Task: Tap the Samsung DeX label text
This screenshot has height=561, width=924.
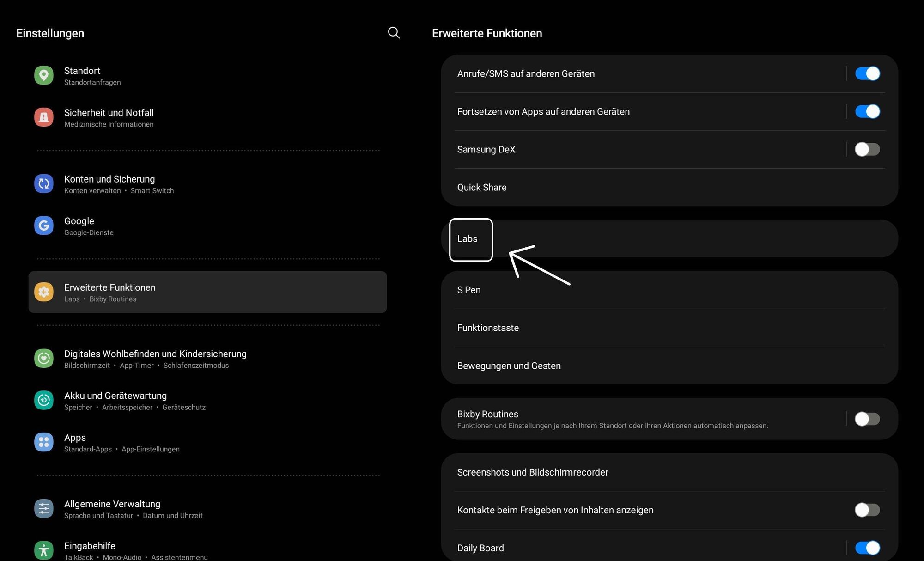Action: click(486, 149)
